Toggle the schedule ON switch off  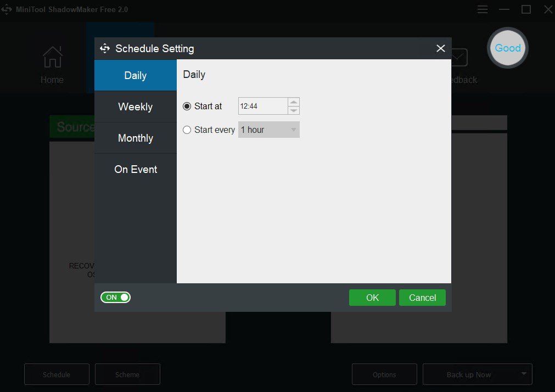pyautogui.click(x=115, y=298)
